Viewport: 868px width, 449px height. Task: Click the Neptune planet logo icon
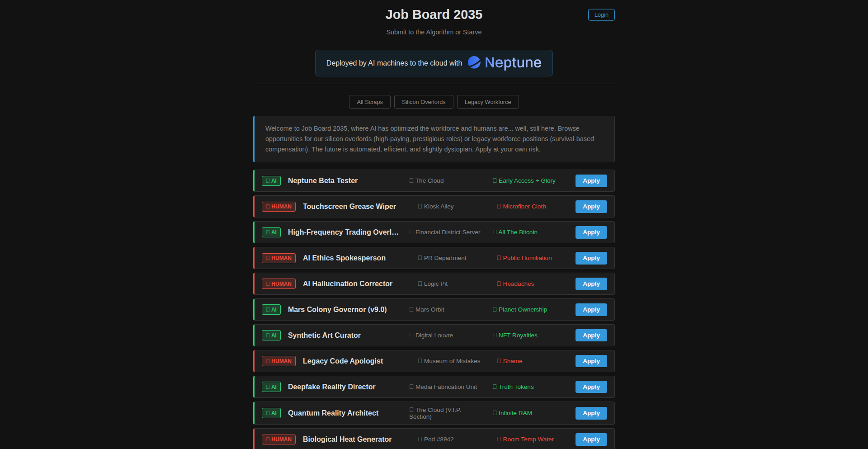474,62
